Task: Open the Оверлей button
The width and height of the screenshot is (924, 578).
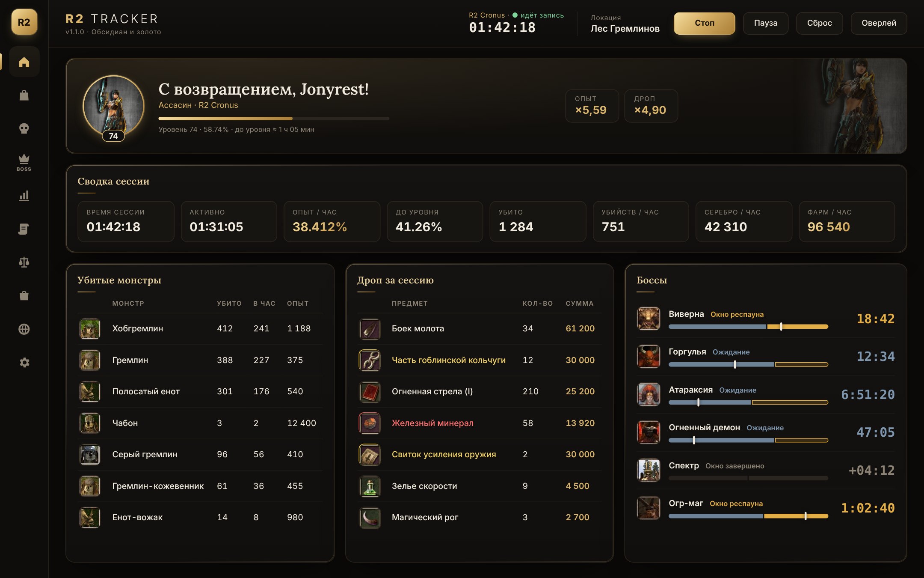Action: pos(879,23)
